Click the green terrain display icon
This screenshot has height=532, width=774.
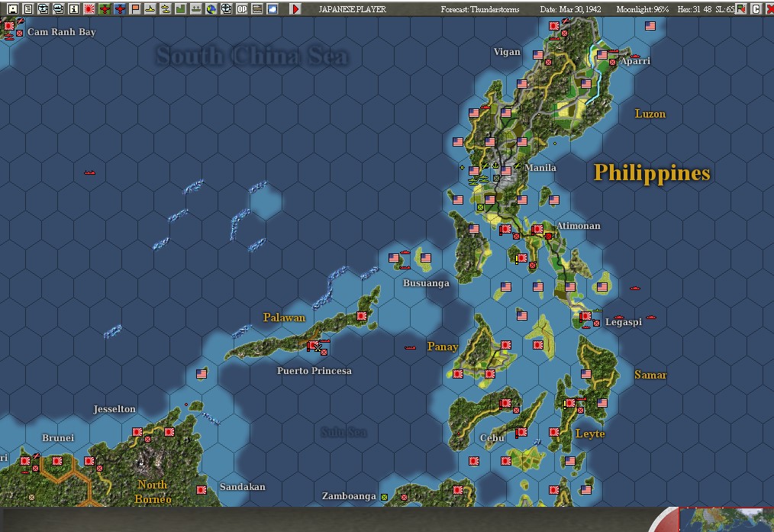[x=181, y=8]
